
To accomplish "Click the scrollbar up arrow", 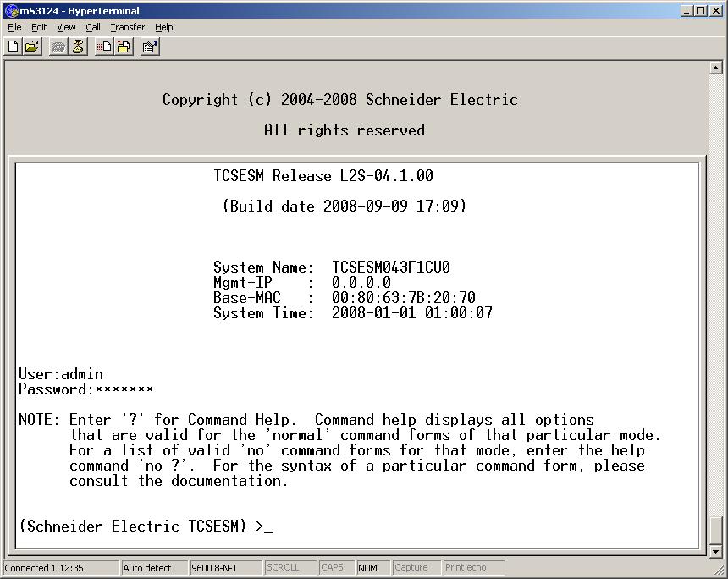I will click(x=715, y=68).
